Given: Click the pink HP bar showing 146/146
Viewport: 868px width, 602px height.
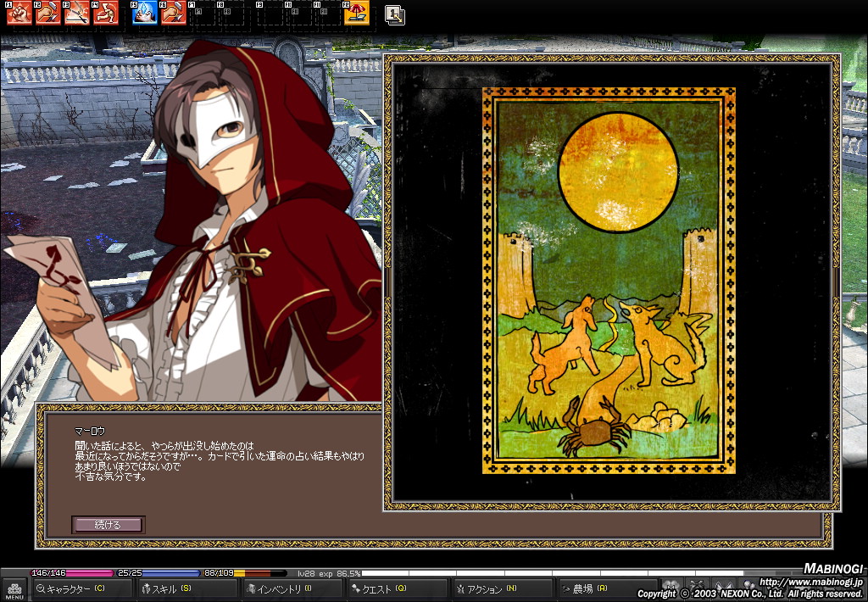Looking at the screenshot, I should pyautogui.click(x=72, y=573).
